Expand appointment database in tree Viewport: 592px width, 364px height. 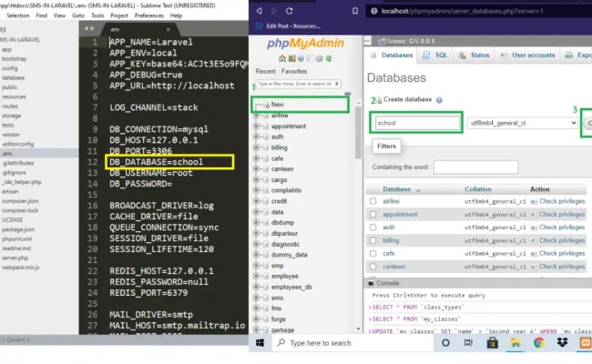click(257, 126)
